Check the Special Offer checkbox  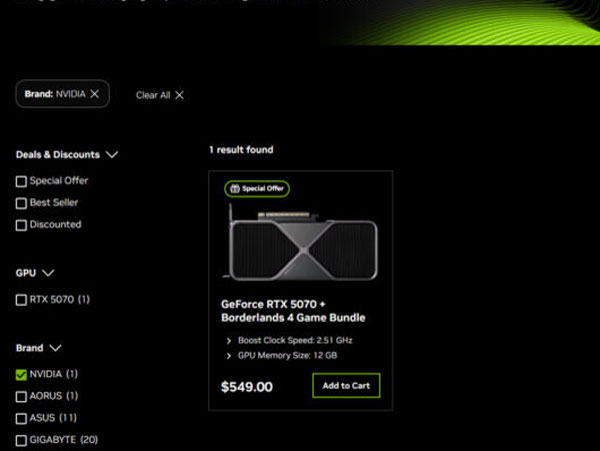coord(21,181)
